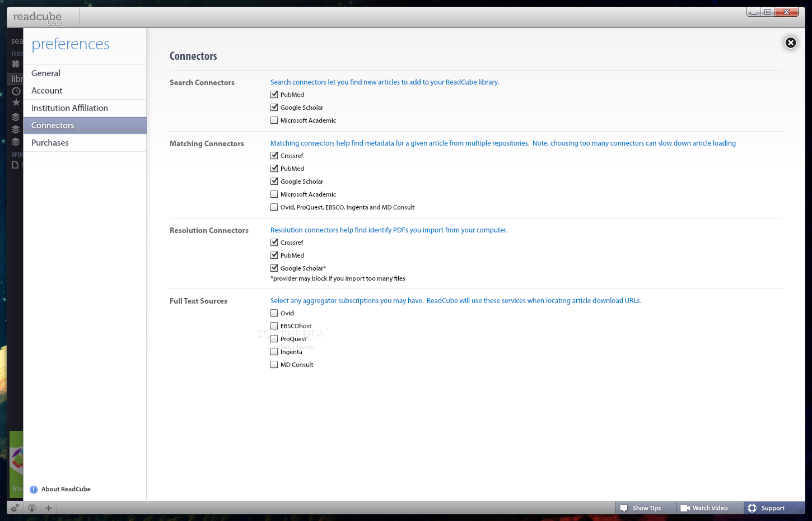Uncheck Crossref under Matching Connectors

point(274,156)
